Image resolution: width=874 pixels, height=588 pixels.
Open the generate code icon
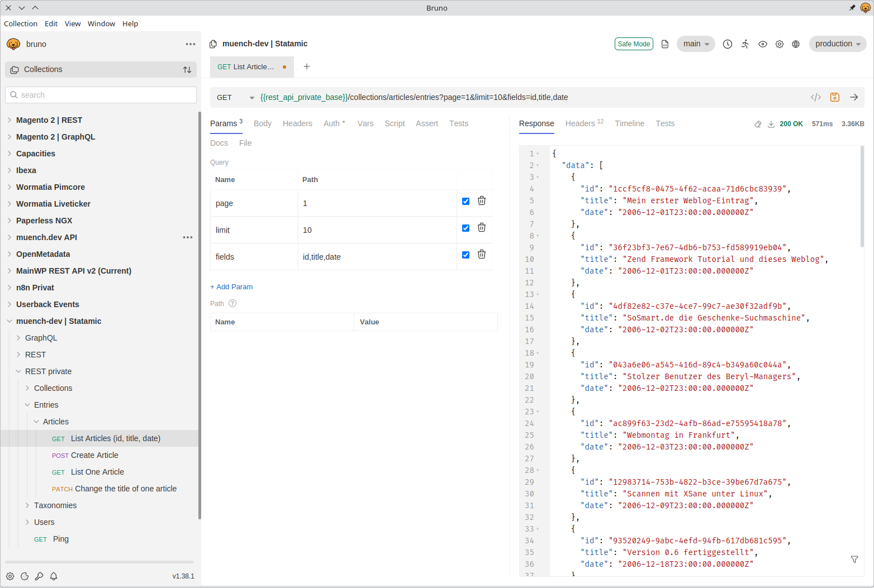[816, 97]
